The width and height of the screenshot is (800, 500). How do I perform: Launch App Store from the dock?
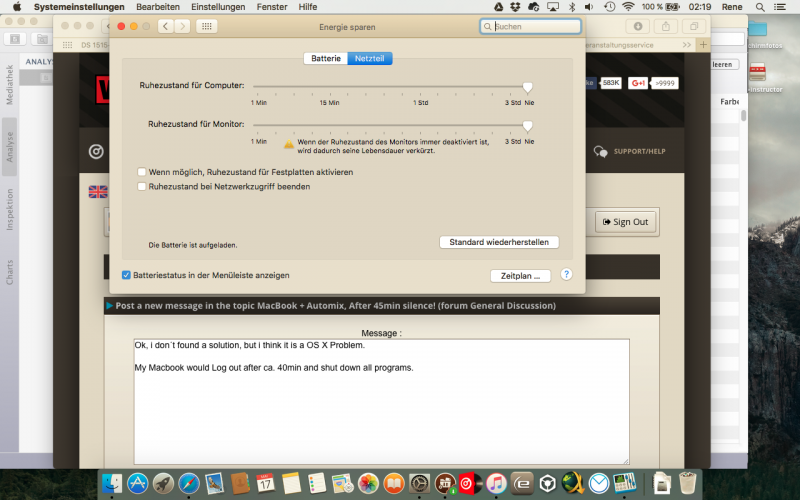[138, 483]
